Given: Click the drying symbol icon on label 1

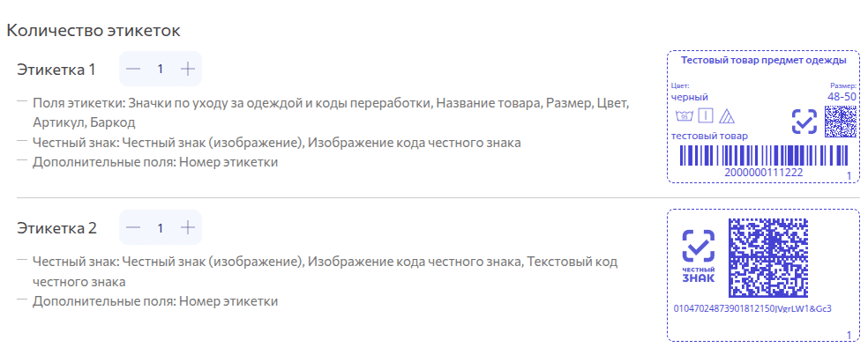Looking at the screenshot, I should tap(705, 115).
